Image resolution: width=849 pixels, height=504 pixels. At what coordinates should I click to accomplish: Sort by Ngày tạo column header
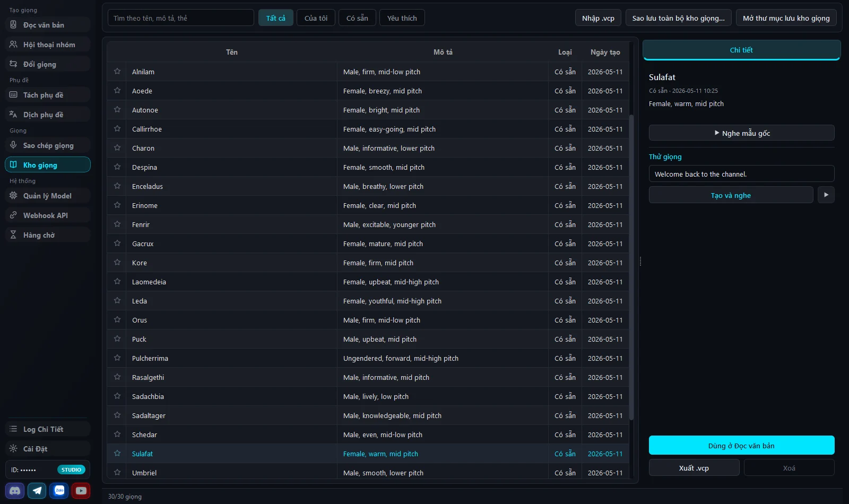605,52
